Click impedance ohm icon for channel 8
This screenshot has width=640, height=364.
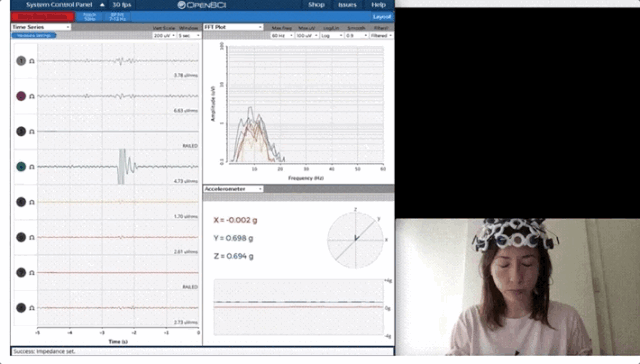click(x=32, y=308)
